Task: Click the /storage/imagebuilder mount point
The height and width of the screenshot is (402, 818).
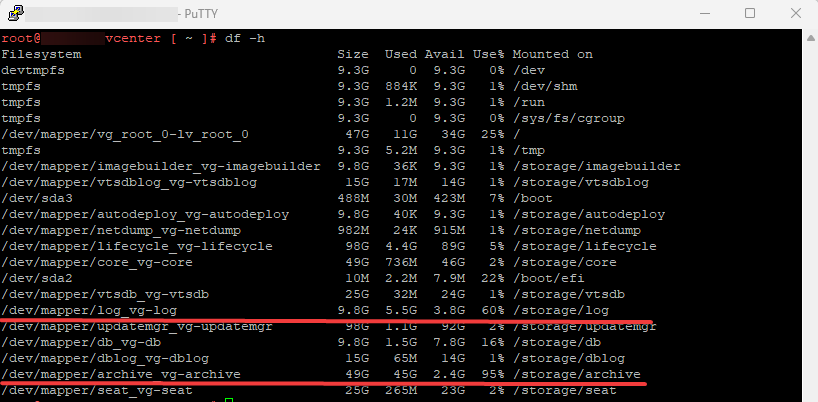Action: pos(597,166)
